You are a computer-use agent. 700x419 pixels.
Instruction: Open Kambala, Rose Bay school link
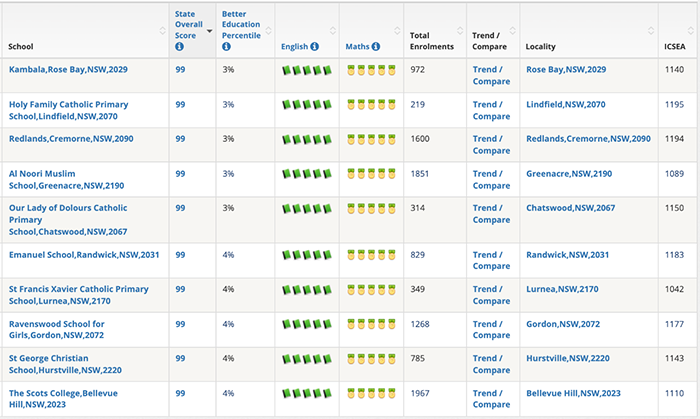click(x=68, y=70)
